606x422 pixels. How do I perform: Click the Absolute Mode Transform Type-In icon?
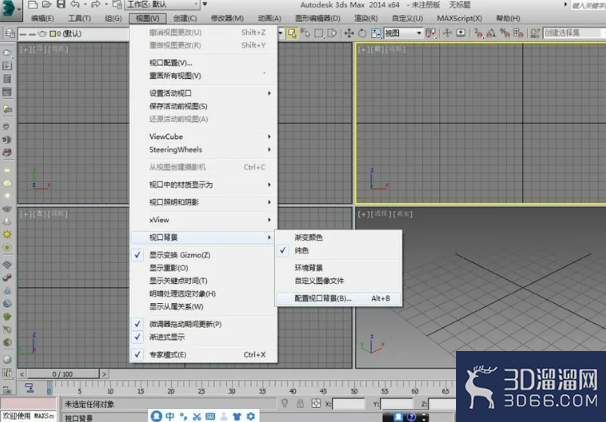pos(316,404)
